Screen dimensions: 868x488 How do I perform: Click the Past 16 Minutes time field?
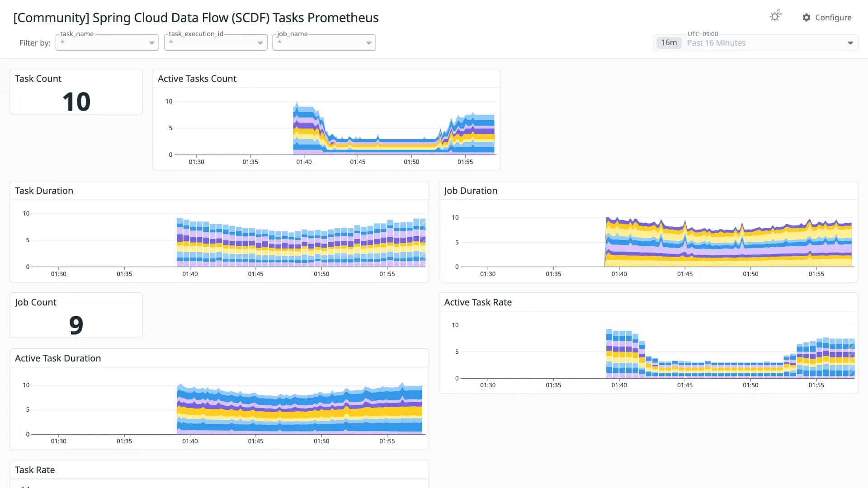point(756,42)
